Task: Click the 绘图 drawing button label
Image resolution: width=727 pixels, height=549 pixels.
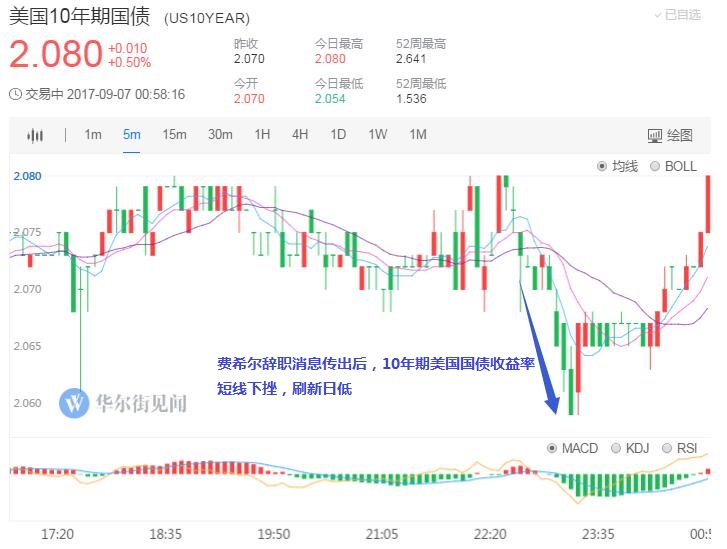Action: [x=680, y=135]
